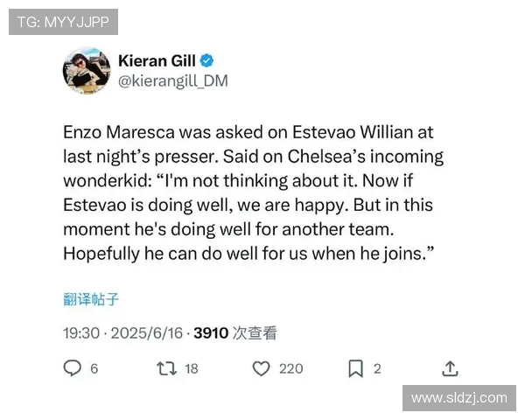Viewport: 525px width, 420px height.
Task: Like the tweet with heart icon
Action: pyautogui.click(x=261, y=368)
